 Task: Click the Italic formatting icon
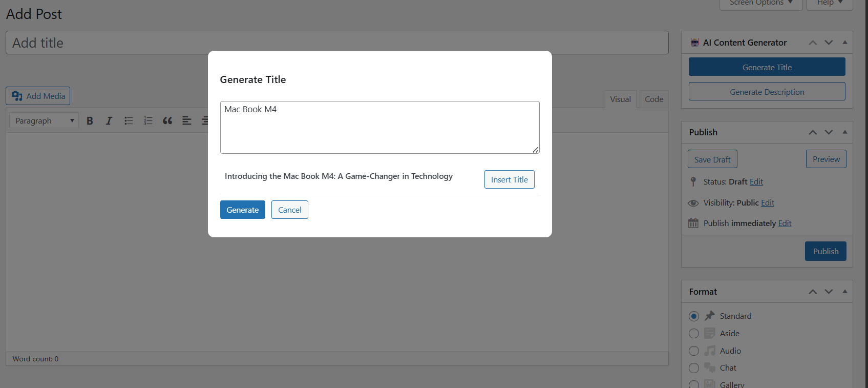point(109,121)
